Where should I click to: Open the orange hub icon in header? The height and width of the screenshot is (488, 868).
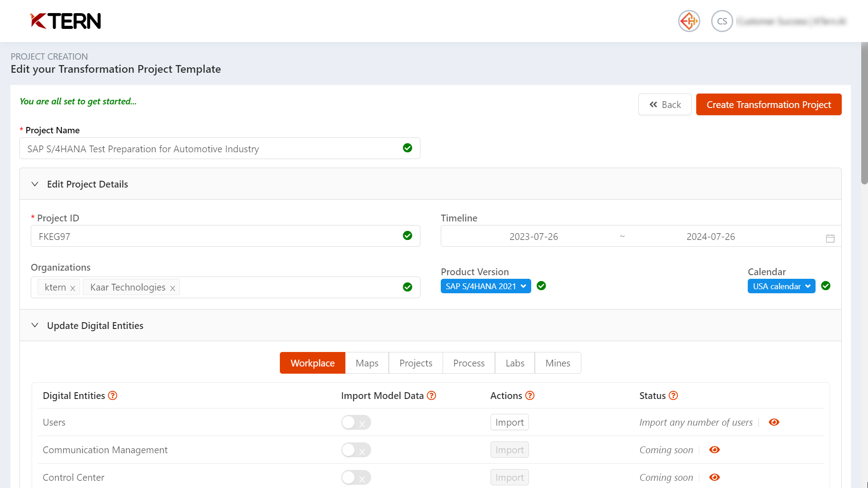[689, 21]
